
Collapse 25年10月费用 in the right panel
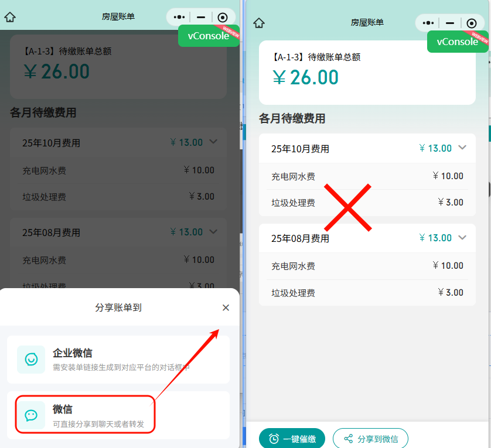462,148
